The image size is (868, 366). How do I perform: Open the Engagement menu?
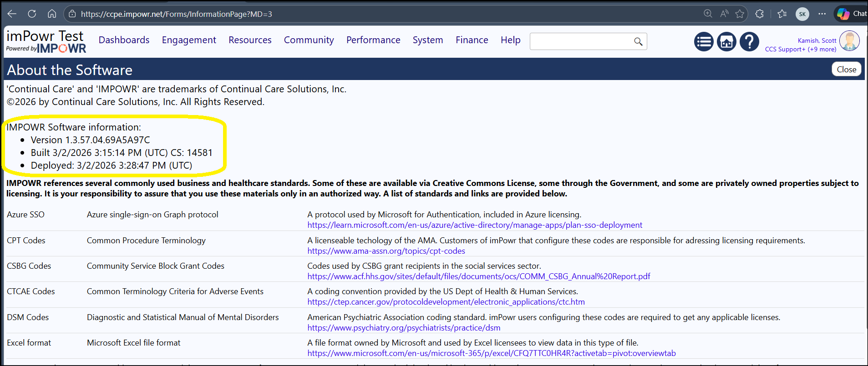click(x=189, y=40)
